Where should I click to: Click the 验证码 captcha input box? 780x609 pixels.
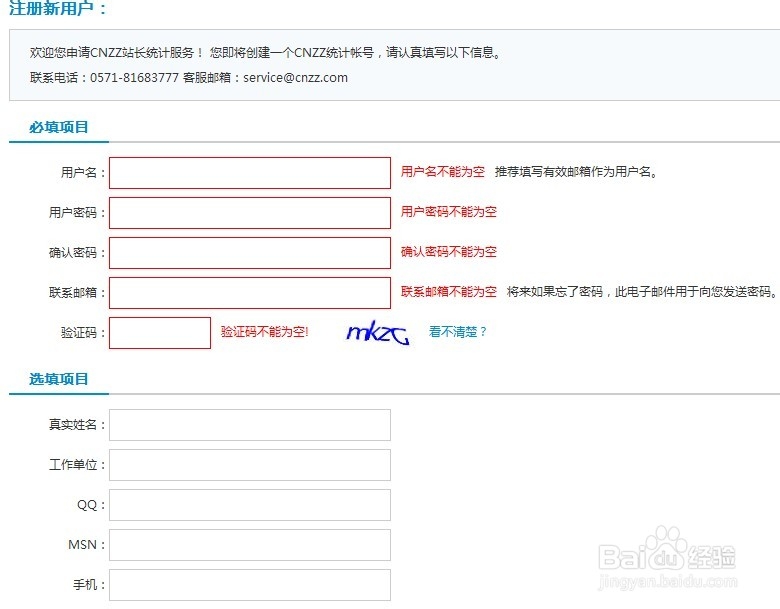click(160, 333)
